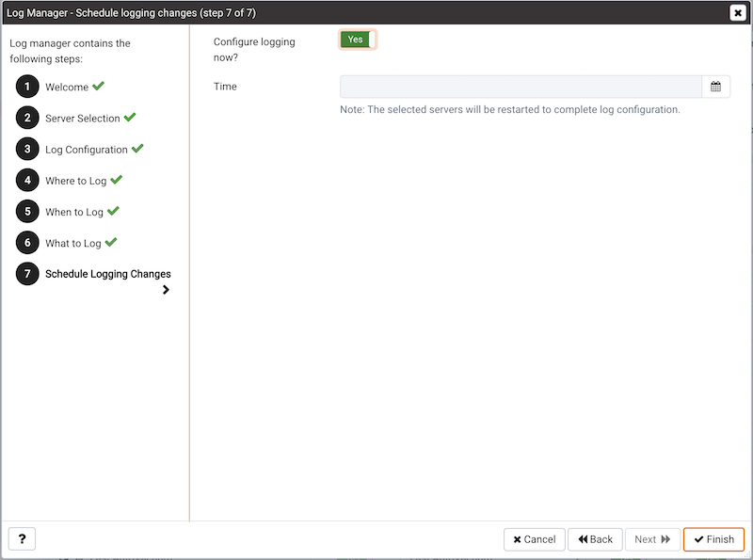Click the Finish button

click(713, 539)
